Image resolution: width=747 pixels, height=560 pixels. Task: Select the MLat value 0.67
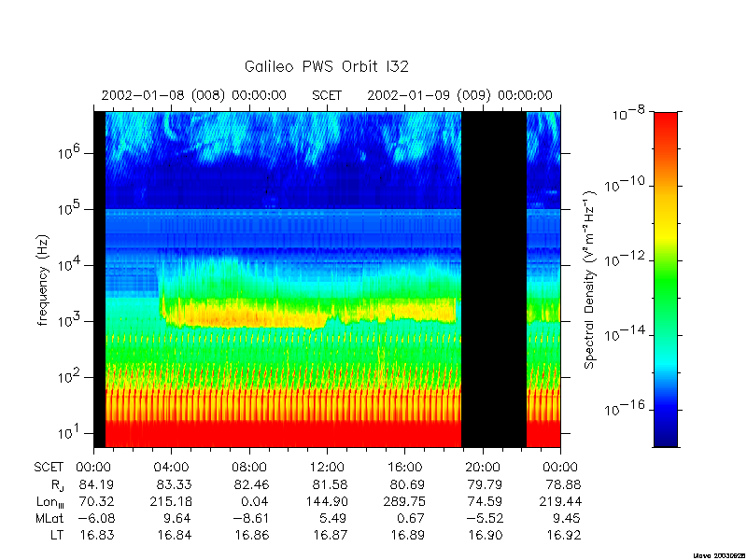410,518
